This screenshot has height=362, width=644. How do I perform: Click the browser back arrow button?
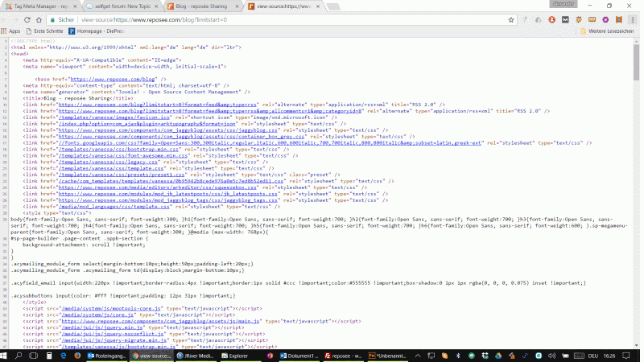9,19
